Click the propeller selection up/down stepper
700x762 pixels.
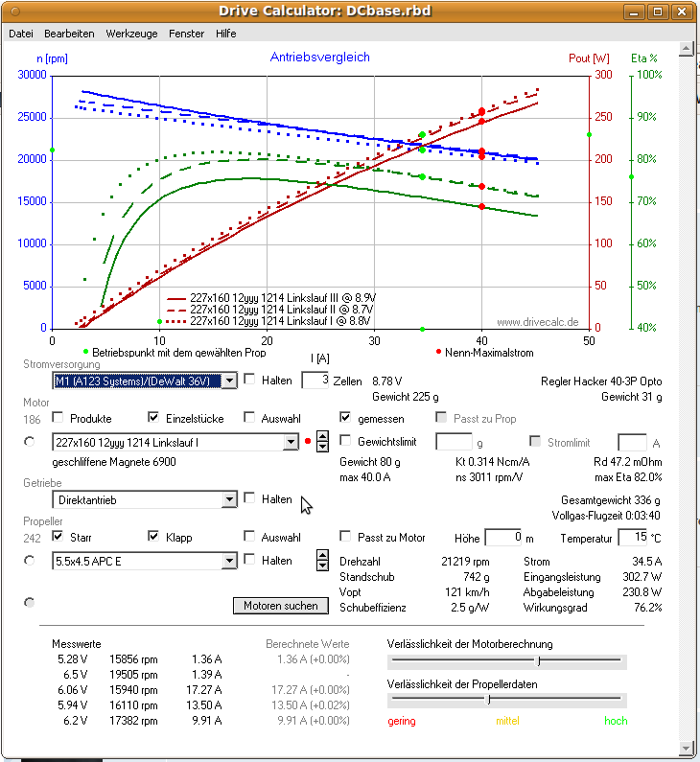click(x=323, y=560)
